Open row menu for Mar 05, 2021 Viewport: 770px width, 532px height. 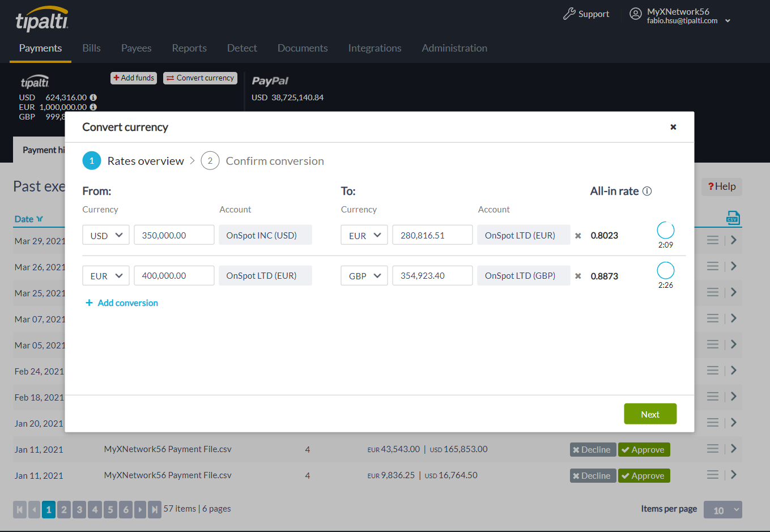click(x=713, y=344)
